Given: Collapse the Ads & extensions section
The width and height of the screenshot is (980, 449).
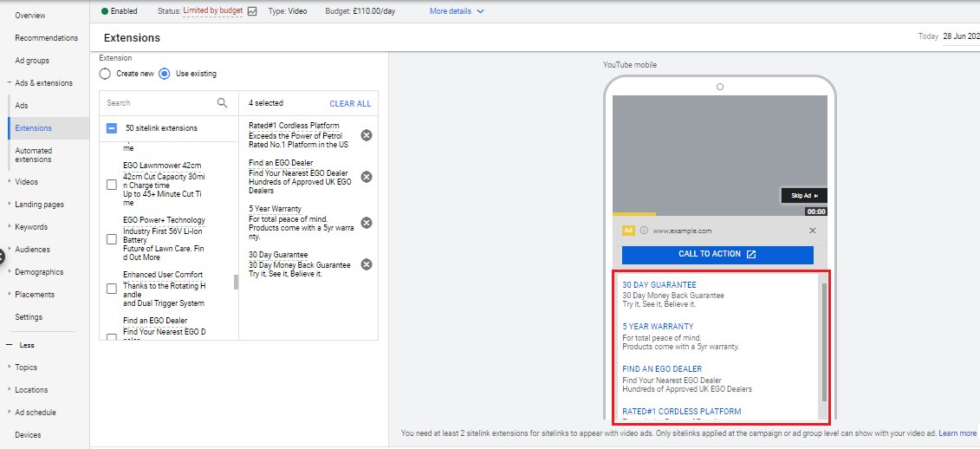Looking at the screenshot, I should point(9,83).
